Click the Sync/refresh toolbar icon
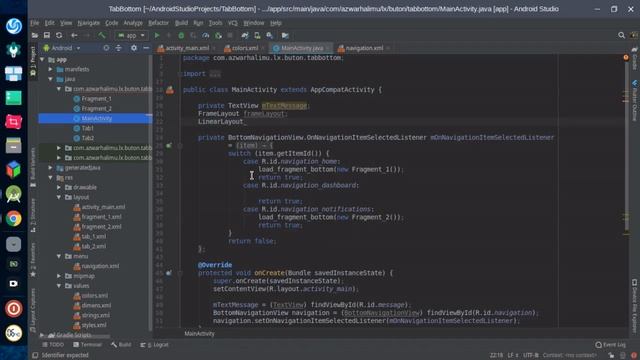This screenshot has width=640, height=360. tap(59, 36)
